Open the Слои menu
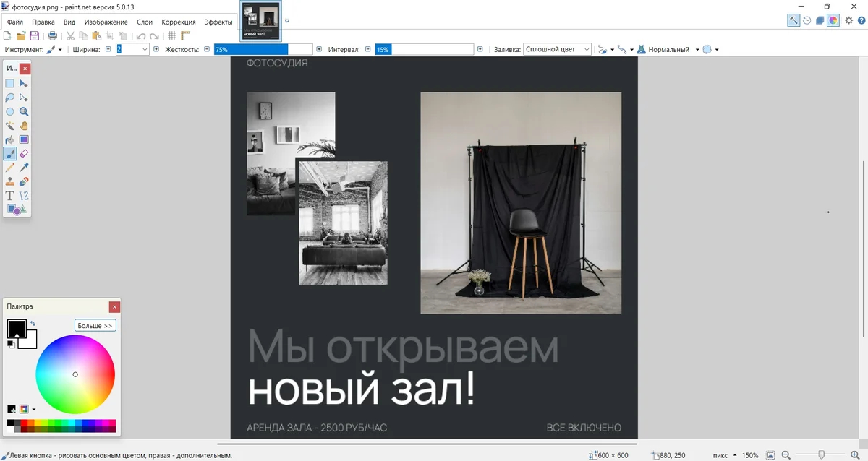The height and width of the screenshot is (461, 868). point(145,22)
